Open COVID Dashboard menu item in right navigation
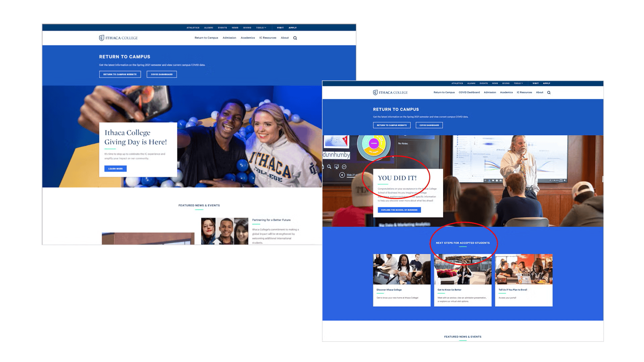The width and height of the screenshot is (644, 362). (x=469, y=93)
